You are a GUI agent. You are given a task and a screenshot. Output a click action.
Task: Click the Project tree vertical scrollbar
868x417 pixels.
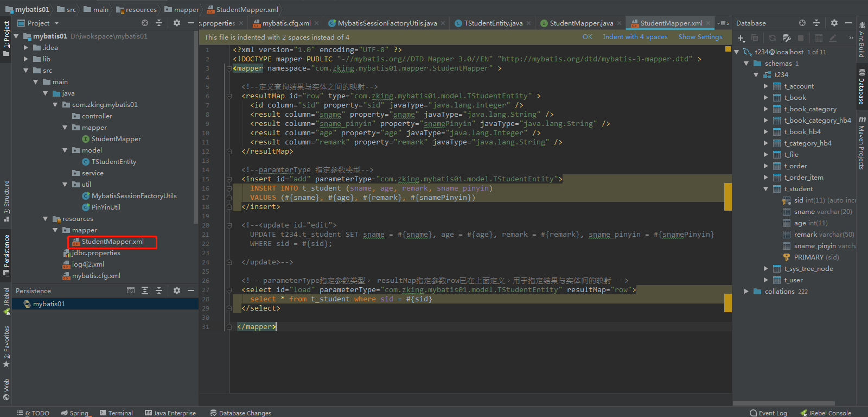(195, 125)
